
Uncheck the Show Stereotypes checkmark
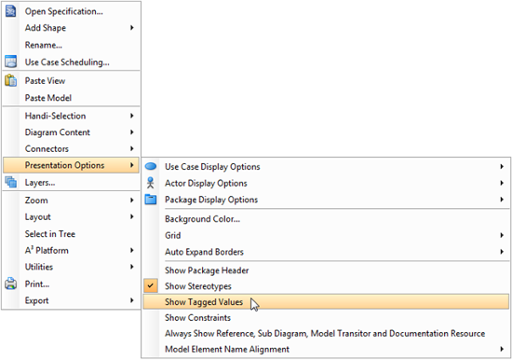click(x=151, y=286)
